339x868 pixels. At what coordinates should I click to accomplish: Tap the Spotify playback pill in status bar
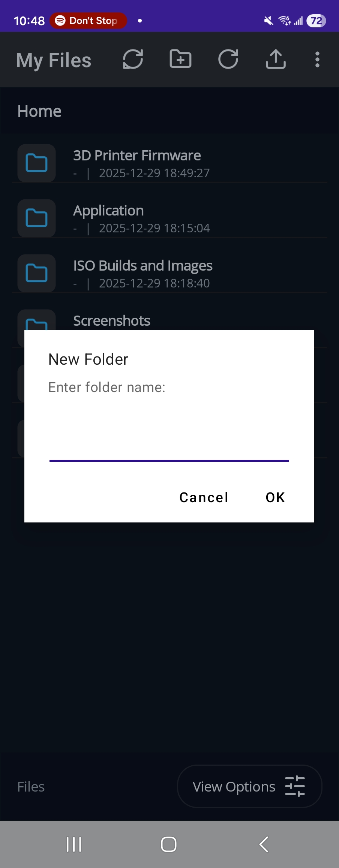click(88, 21)
